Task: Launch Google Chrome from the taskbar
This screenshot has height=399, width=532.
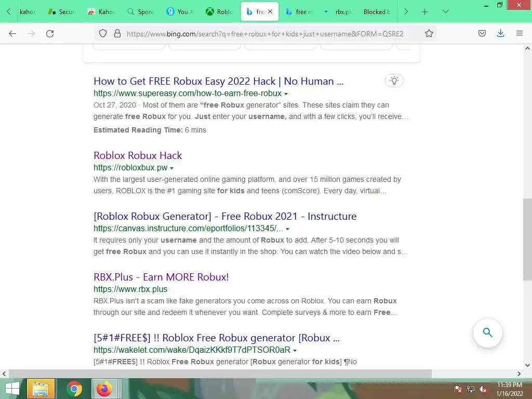Action: click(74, 389)
